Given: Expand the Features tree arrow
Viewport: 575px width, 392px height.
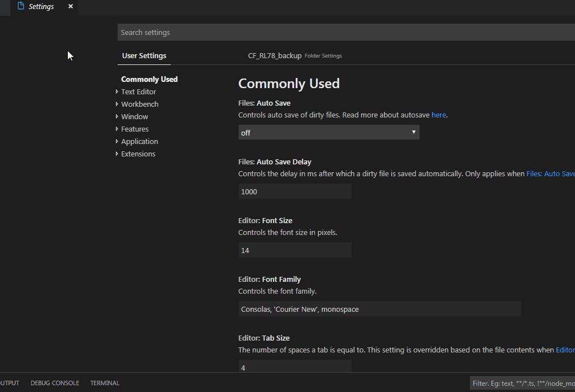Looking at the screenshot, I should tap(117, 129).
